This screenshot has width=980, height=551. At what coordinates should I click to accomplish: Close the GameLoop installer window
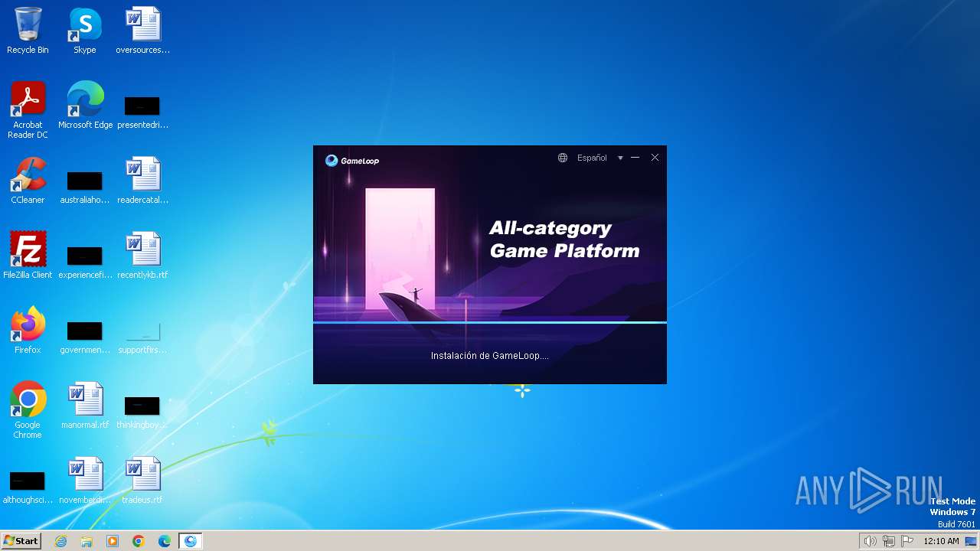coord(655,158)
